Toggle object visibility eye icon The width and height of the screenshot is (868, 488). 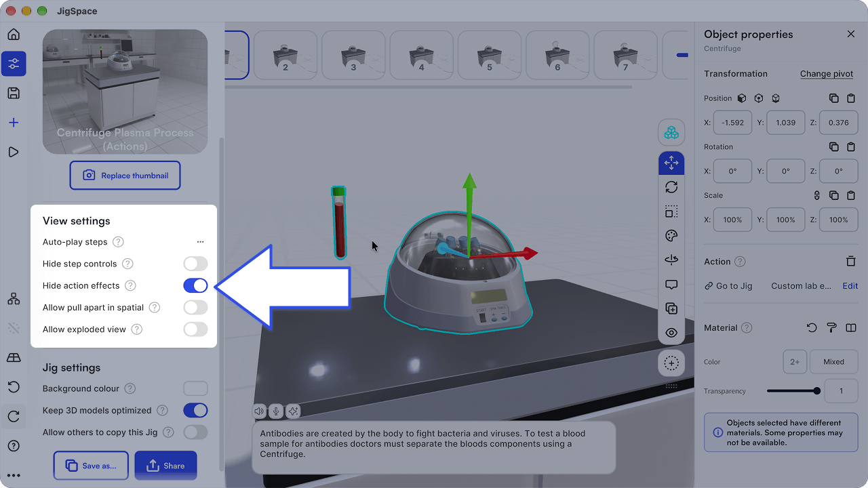click(671, 333)
